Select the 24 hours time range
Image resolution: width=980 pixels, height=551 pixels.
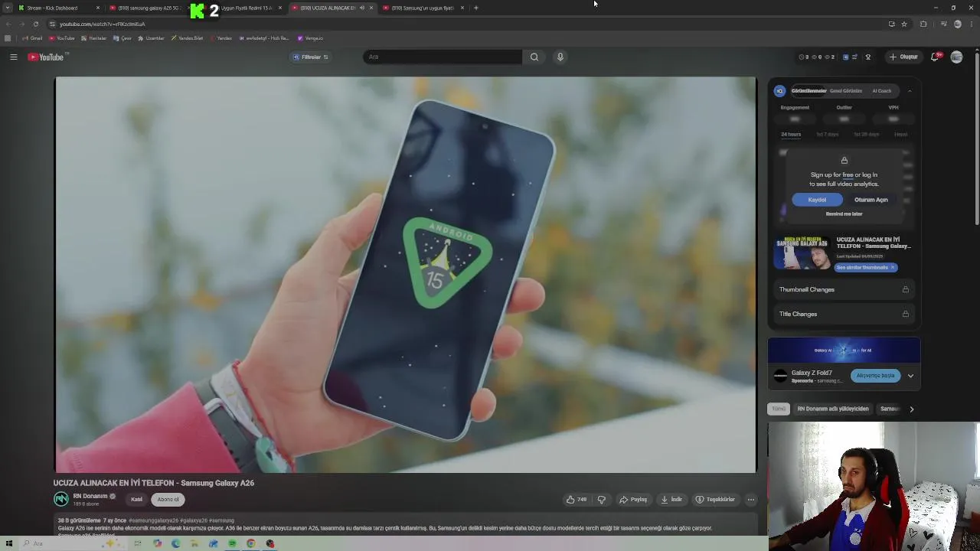click(x=791, y=135)
